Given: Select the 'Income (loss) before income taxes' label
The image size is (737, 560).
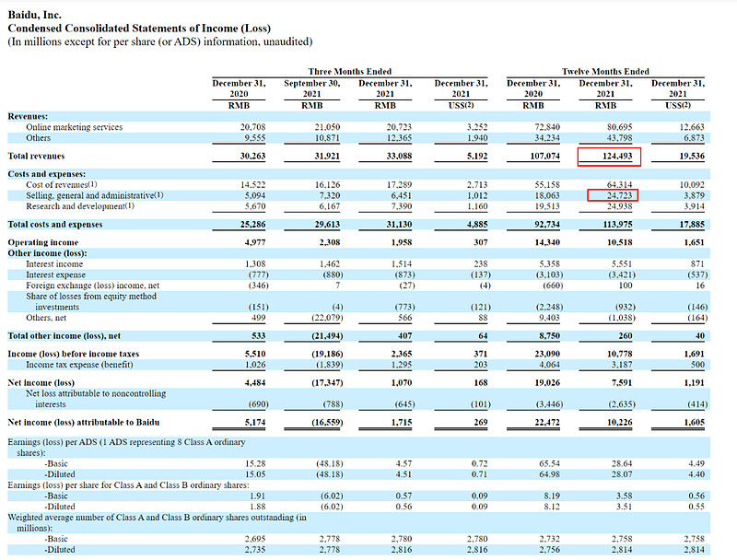Looking at the screenshot, I should (x=74, y=354).
